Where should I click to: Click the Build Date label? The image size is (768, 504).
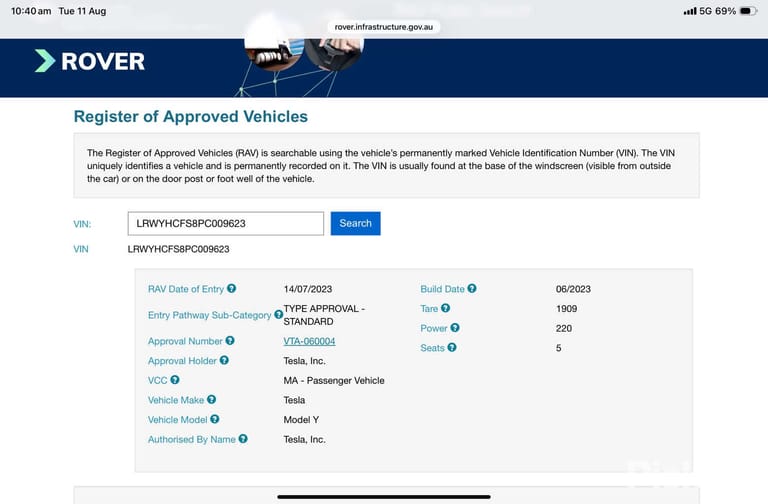click(x=442, y=289)
